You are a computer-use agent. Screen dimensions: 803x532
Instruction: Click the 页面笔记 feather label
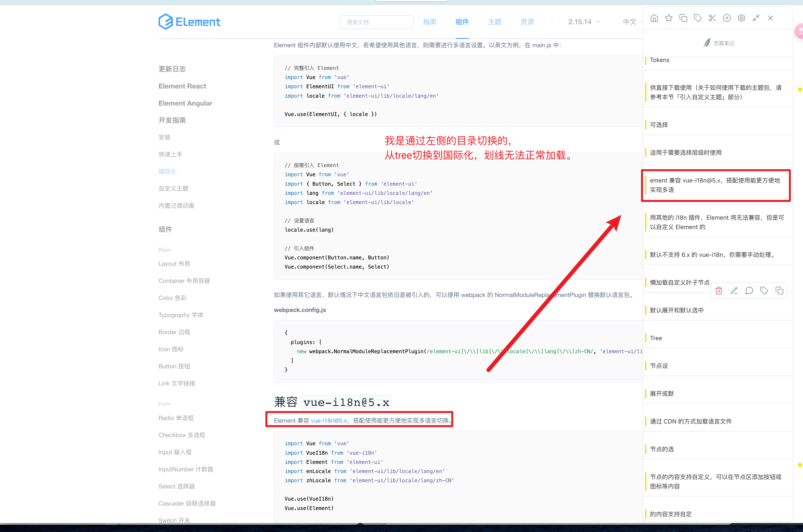point(719,43)
